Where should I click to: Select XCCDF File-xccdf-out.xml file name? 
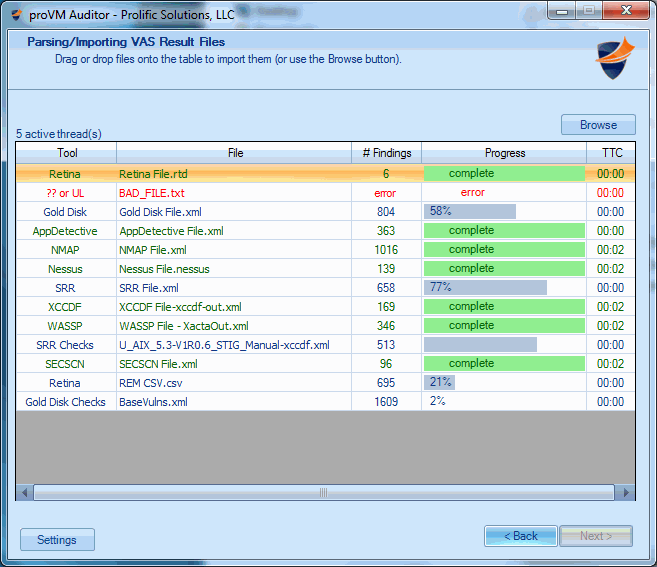(180, 307)
